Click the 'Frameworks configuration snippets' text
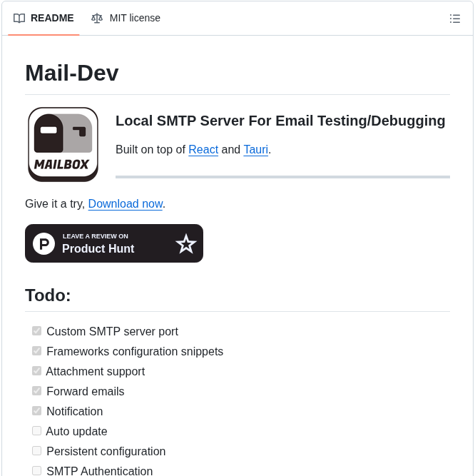 [x=135, y=352]
